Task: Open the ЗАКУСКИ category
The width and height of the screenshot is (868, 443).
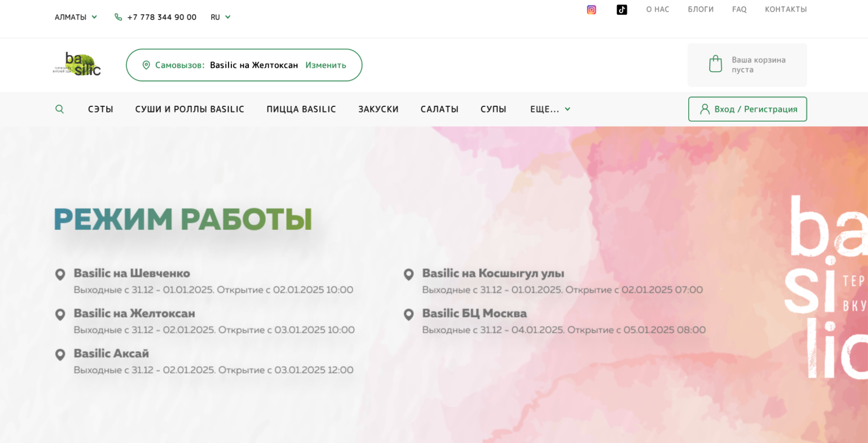Action: [x=378, y=109]
